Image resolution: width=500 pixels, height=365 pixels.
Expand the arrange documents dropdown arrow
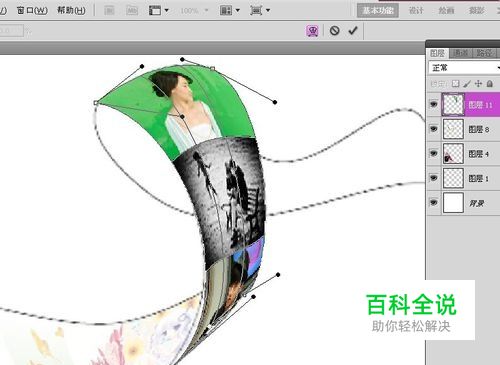(238, 11)
